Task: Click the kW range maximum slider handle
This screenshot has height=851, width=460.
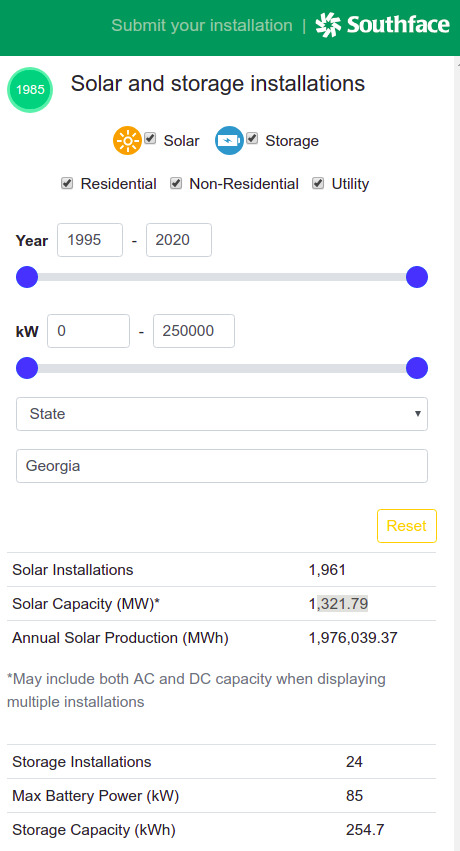Action: coord(417,368)
